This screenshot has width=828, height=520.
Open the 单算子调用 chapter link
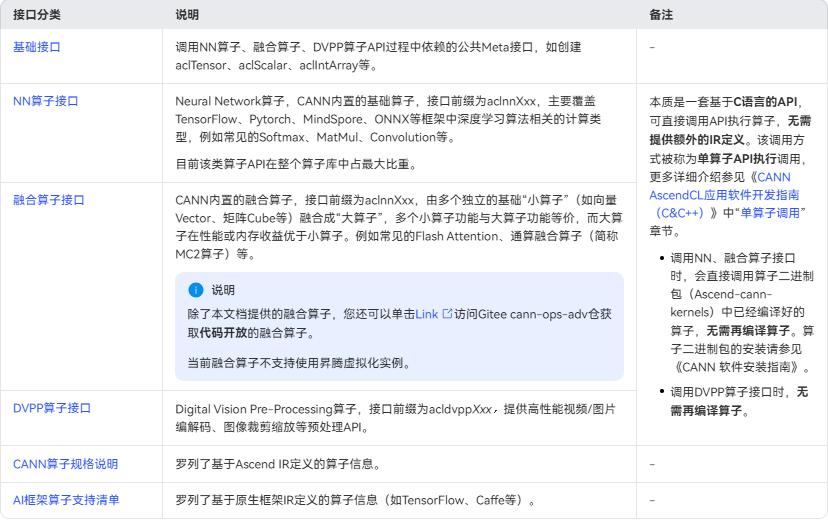769,213
